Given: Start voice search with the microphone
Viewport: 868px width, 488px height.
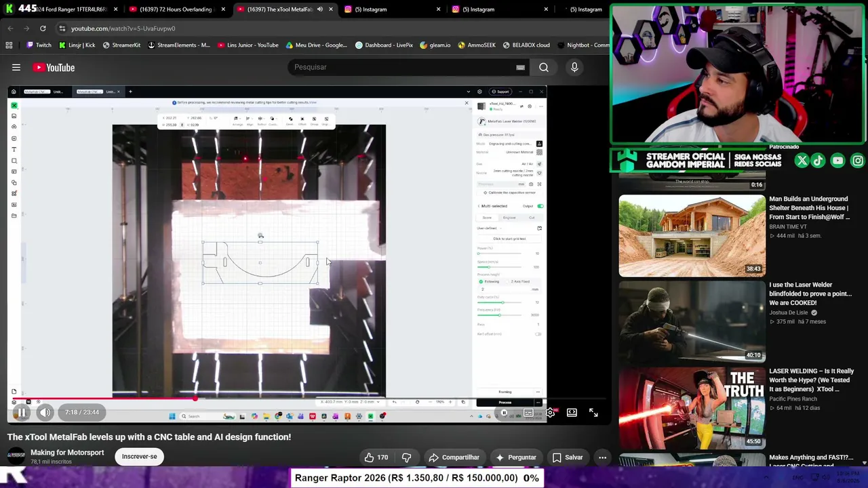Looking at the screenshot, I should pyautogui.click(x=574, y=67).
